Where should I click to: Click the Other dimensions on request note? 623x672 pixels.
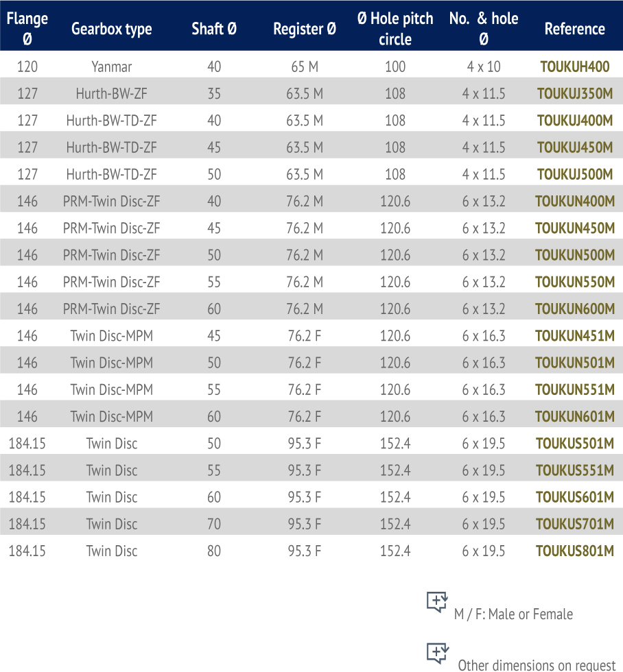pyautogui.click(x=537, y=664)
